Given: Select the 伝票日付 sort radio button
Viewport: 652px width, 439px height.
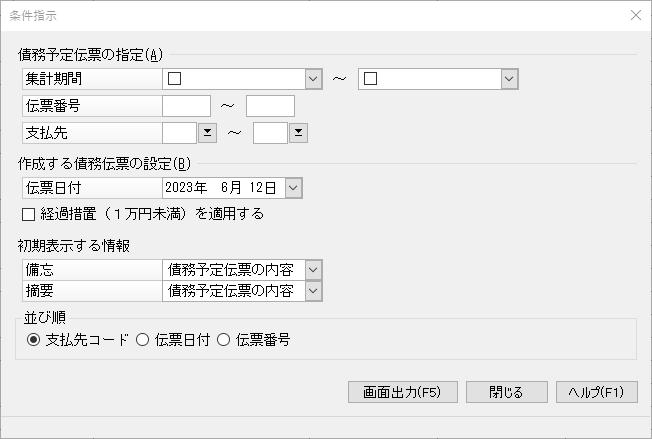Looking at the screenshot, I should [142, 340].
